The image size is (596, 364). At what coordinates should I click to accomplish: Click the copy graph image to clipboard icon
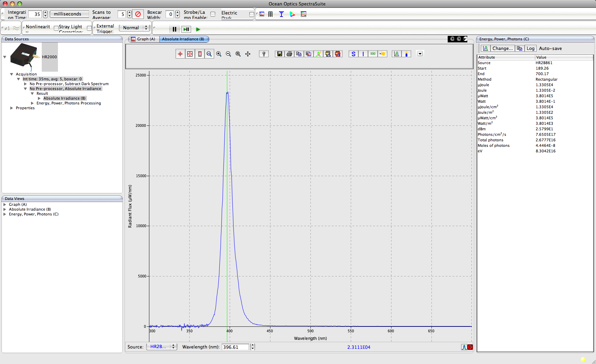(x=309, y=54)
